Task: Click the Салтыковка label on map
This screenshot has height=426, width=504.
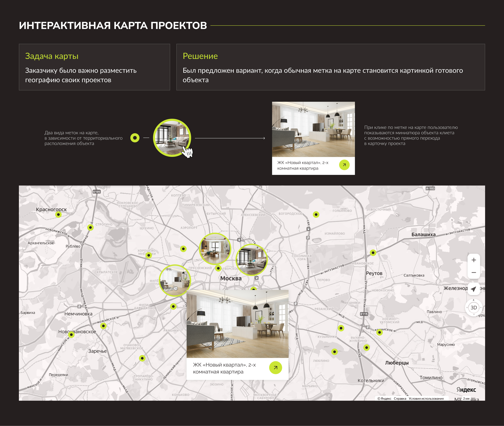Action: click(414, 275)
